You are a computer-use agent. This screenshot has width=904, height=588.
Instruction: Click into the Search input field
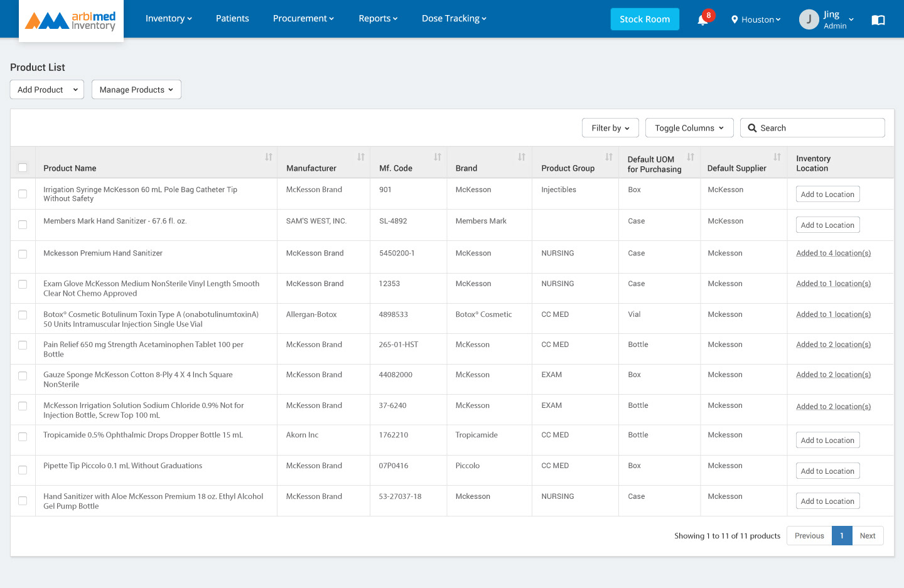[x=812, y=128]
